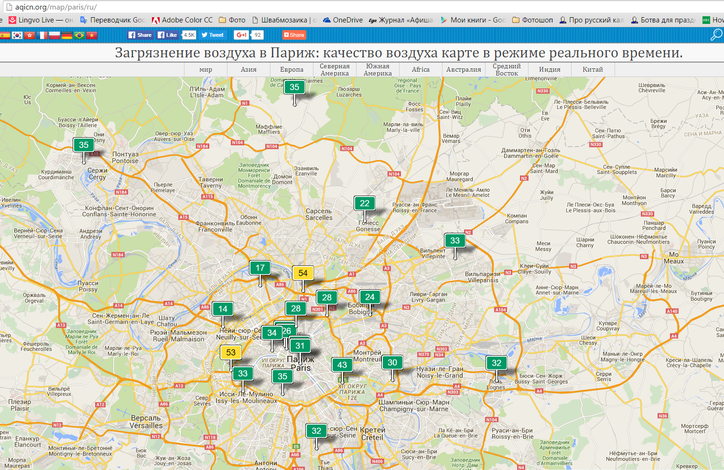
Task: Select the German flag language icon
Action: [67, 35]
